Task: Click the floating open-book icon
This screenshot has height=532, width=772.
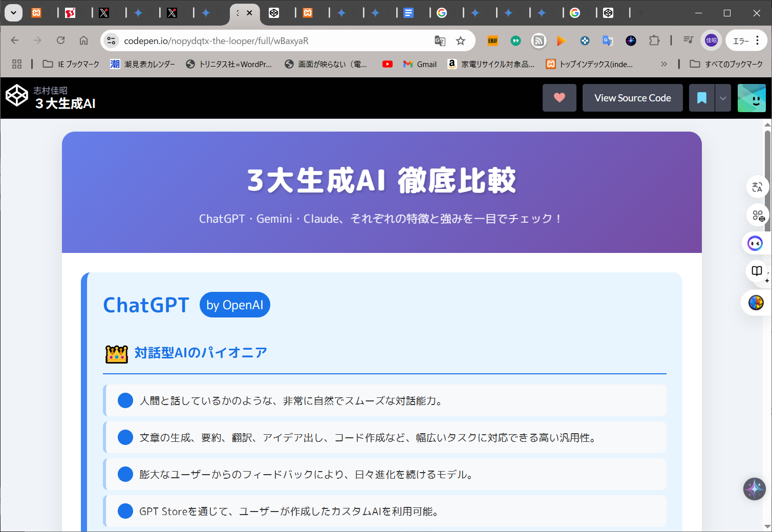Action: click(757, 271)
